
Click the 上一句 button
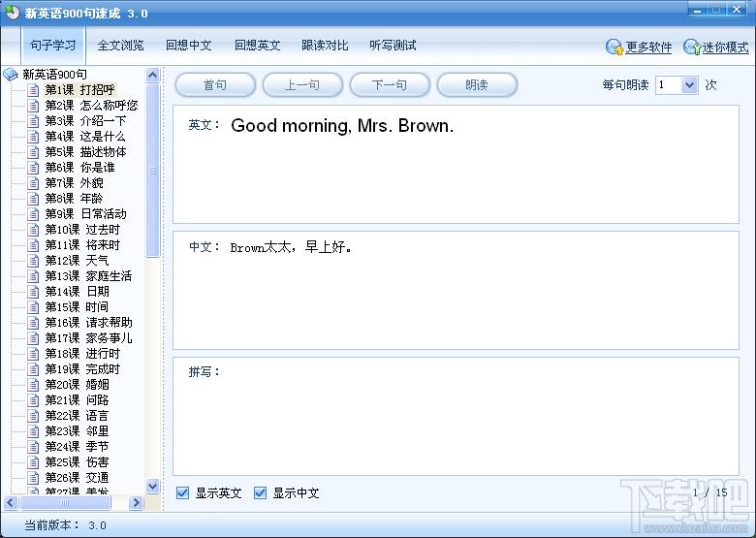coord(302,85)
